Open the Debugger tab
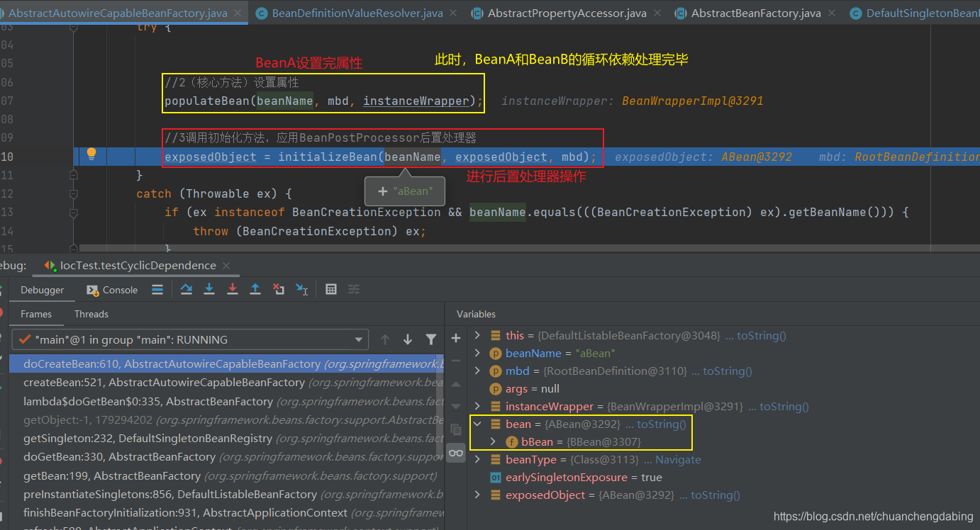Image resolution: width=980 pixels, height=530 pixels. [42, 290]
